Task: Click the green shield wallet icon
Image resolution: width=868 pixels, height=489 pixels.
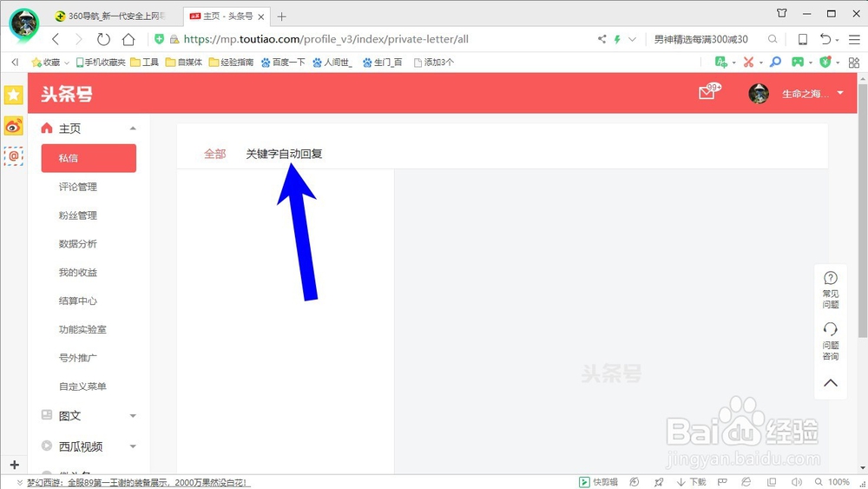Action: pos(825,62)
